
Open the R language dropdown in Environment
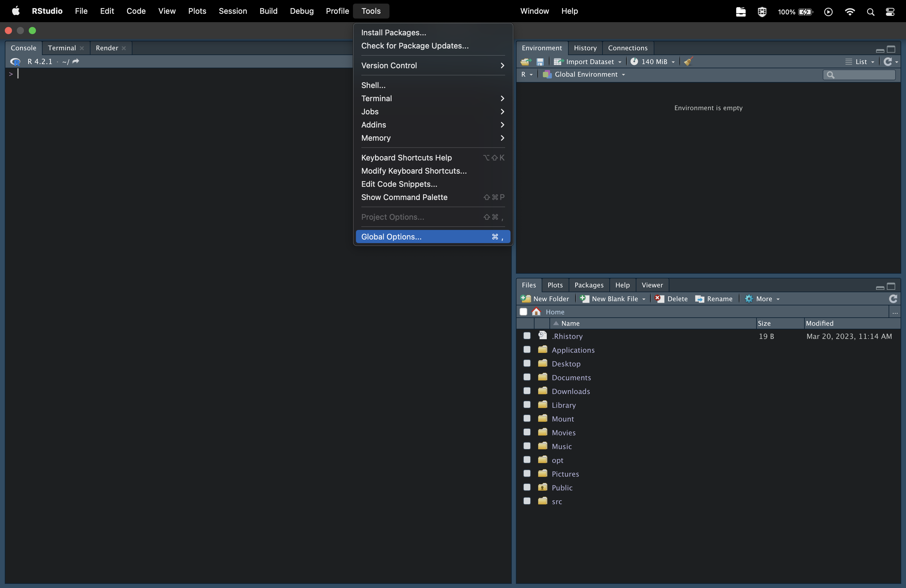[x=527, y=75]
